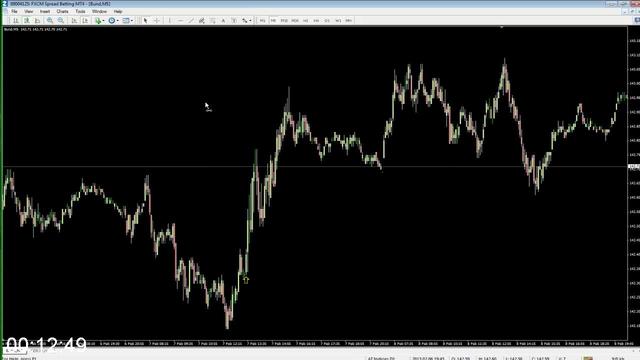The image size is (640, 360).
Task: Switch to MN timeframe
Action: tap(349, 20)
